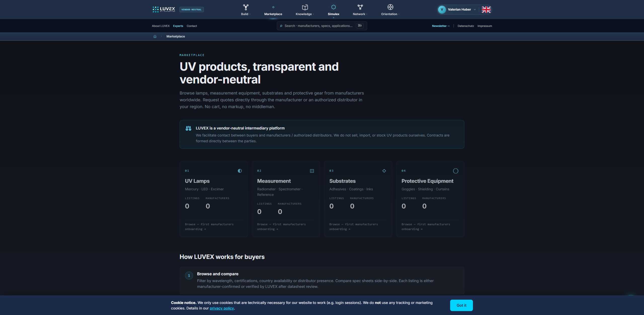Click the home breadcrumb icon

click(155, 36)
